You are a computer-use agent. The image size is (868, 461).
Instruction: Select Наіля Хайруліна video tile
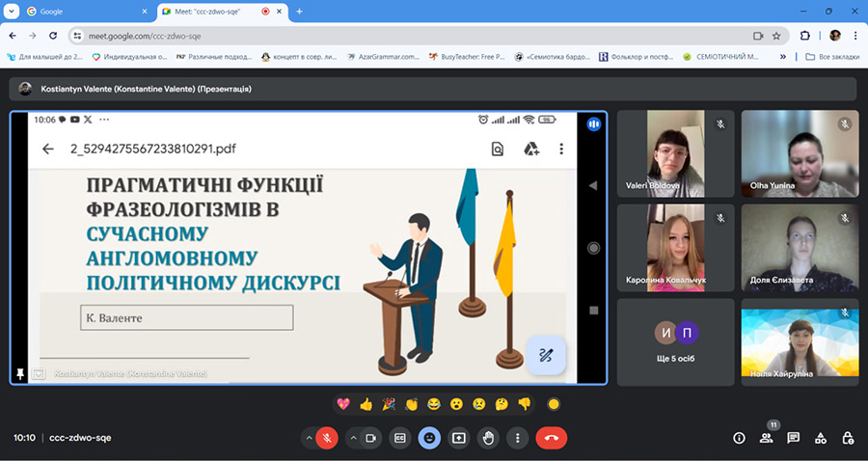(x=800, y=342)
